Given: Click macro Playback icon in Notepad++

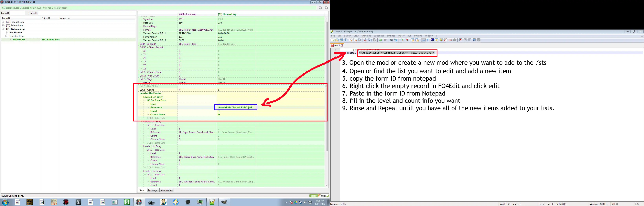Looking at the screenshot, I should [470, 40].
